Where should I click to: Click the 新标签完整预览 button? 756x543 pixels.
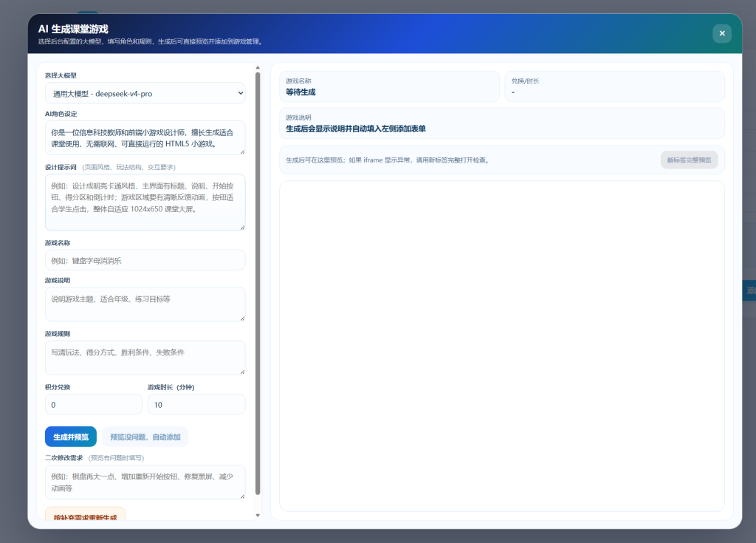click(689, 160)
